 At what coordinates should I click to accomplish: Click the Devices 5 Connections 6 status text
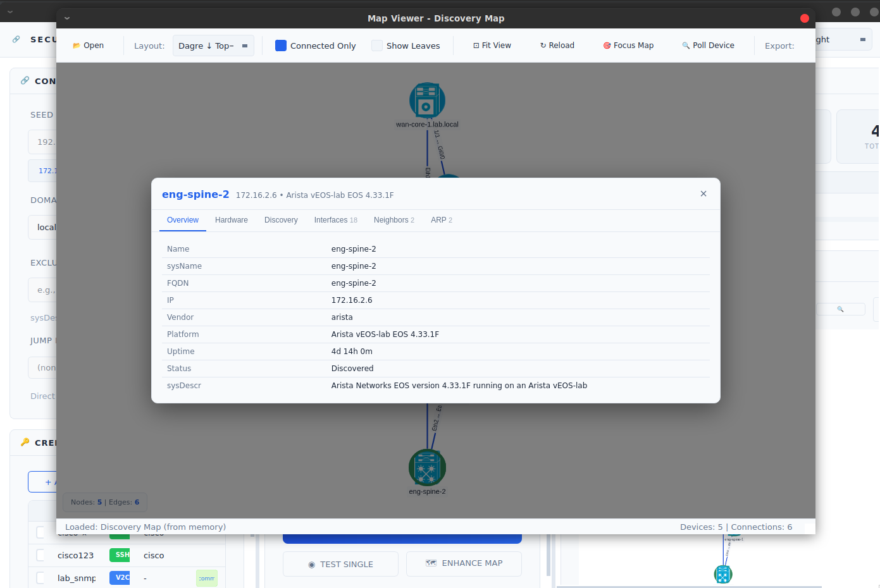click(736, 527)
